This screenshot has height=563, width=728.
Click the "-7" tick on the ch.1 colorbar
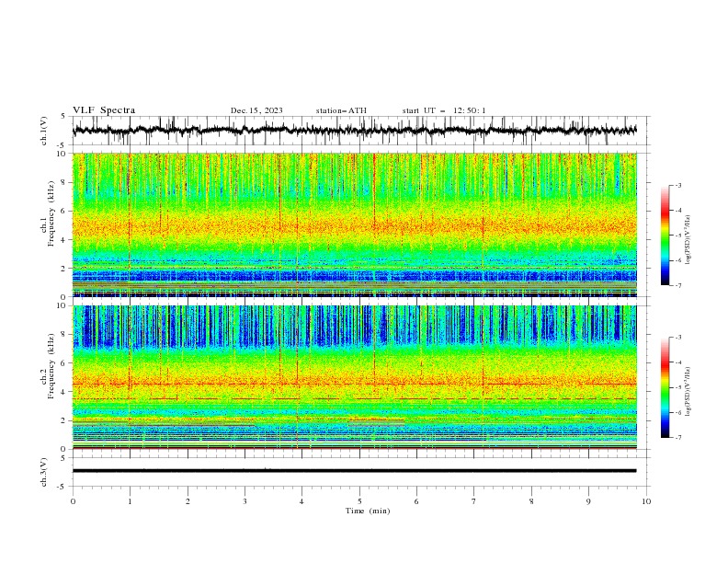coord(678,285)
